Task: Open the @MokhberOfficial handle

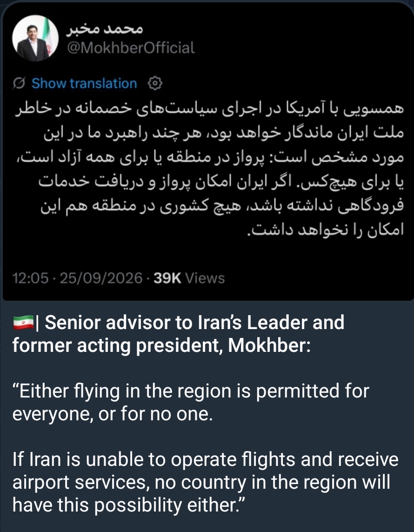Action: click(131, 48)
